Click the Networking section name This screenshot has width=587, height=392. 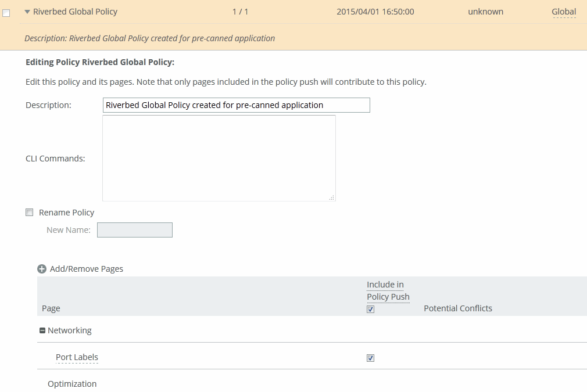coord(70,330)
